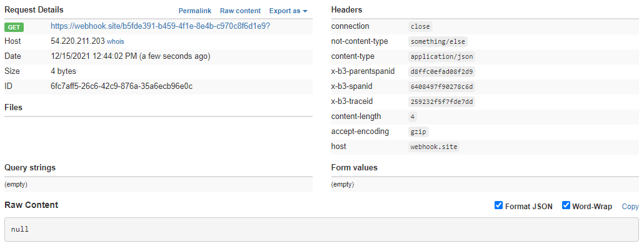Open the Raw content link
This screenshot has width=644, height=248.
pos(240,11)
